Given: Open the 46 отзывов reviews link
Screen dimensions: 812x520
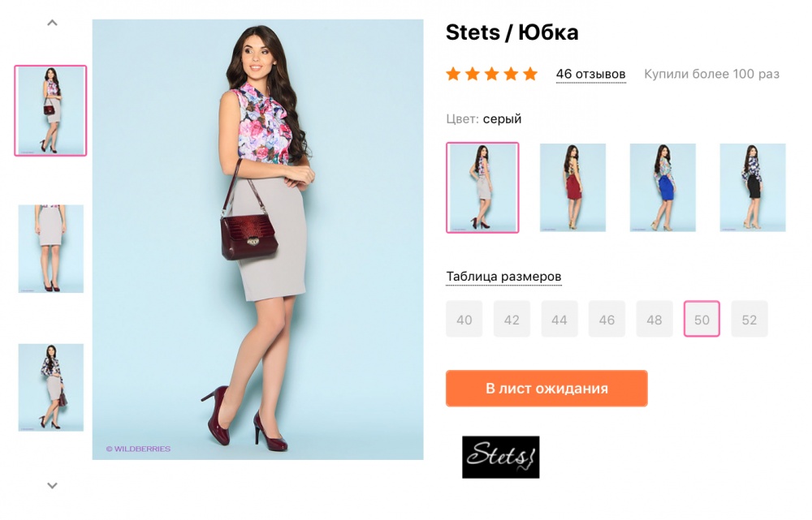Looking at the screenshot, I should click(590, 74).
